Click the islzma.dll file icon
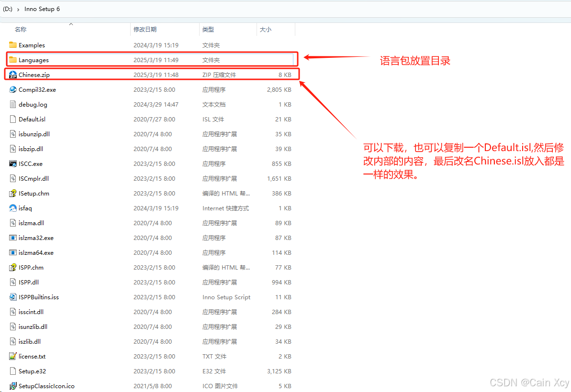 click(x=13, y=223)
